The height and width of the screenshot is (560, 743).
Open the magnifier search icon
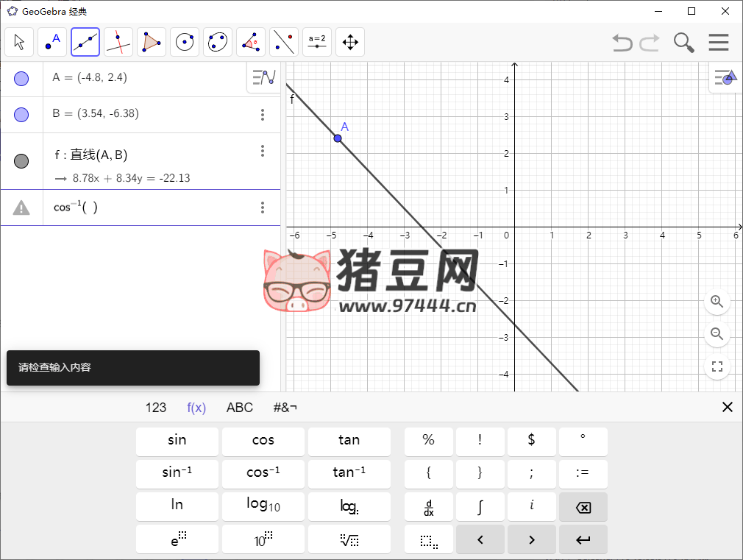[x=683, y=43]
